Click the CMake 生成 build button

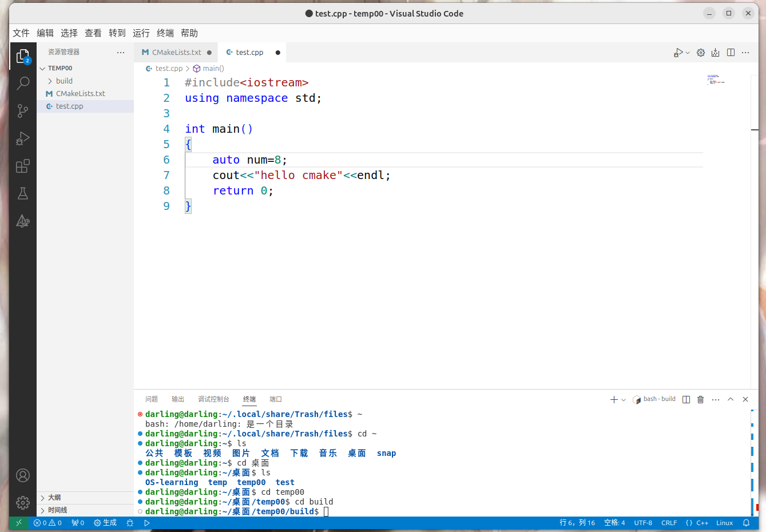pyautogui.click(x=105, y=523)
